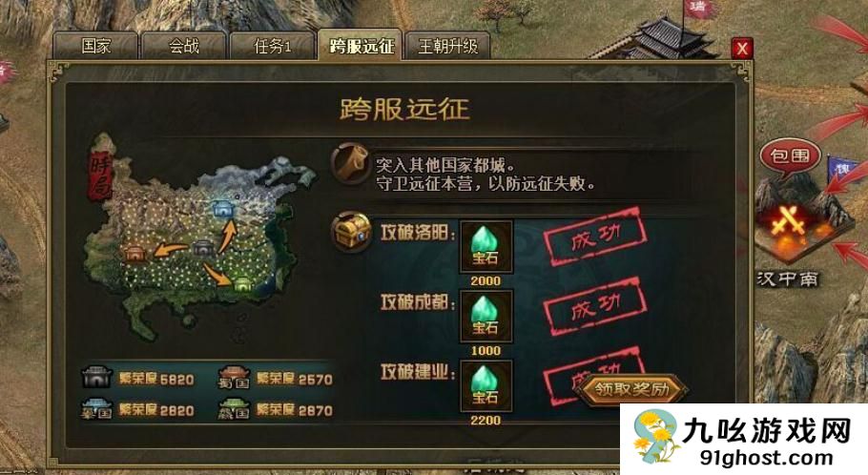Switch to the 会战 tab
868x475 pixels.
point(184,46)
